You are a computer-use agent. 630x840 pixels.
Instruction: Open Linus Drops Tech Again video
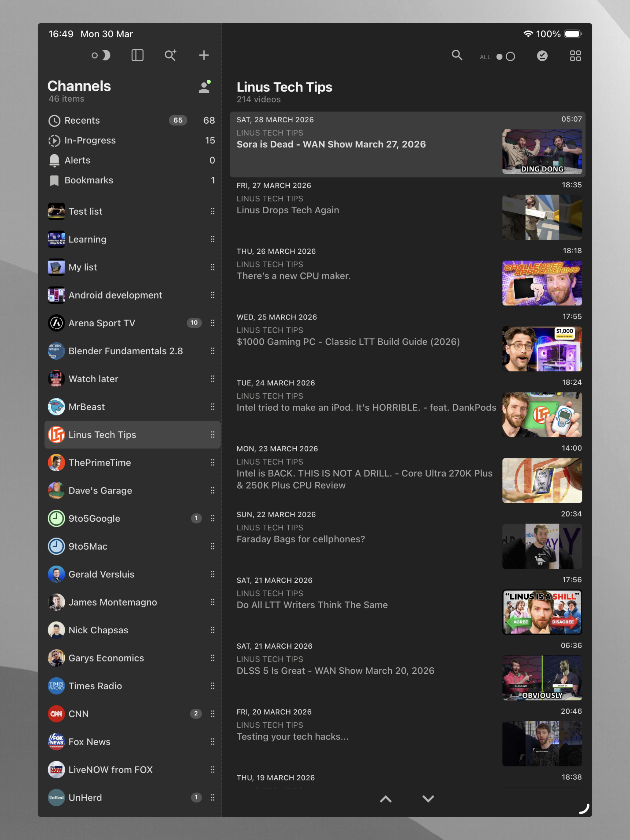coord(407,210)
